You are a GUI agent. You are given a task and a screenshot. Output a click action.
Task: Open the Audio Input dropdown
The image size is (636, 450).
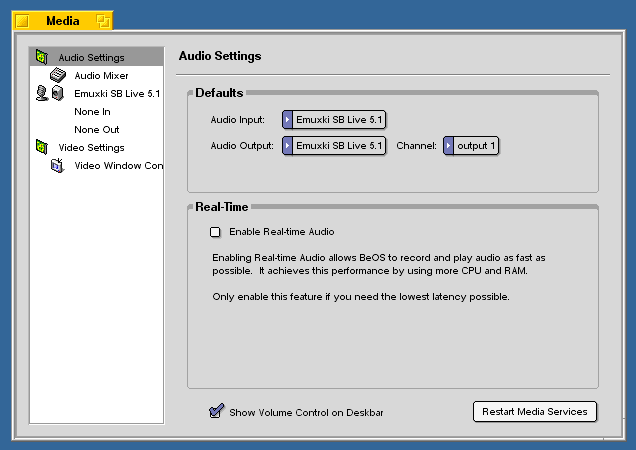tap(334, 120)
